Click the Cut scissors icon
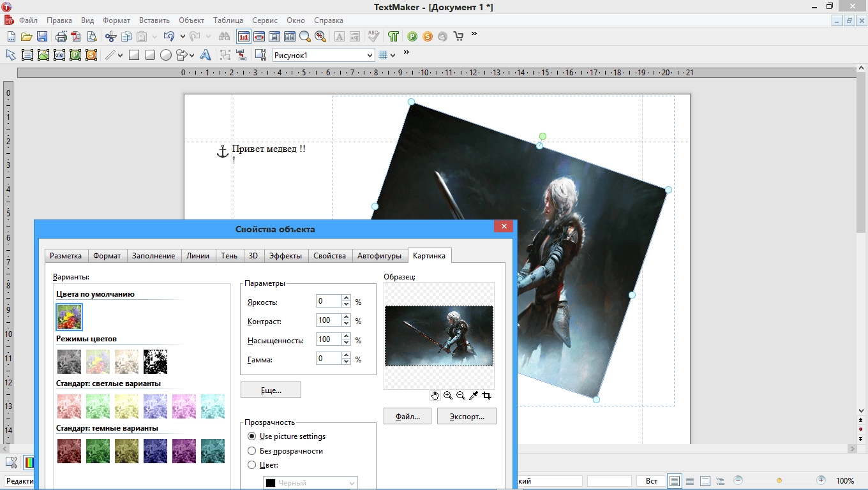This screenshot has width=868, height=490. click(x=110, y=36)
